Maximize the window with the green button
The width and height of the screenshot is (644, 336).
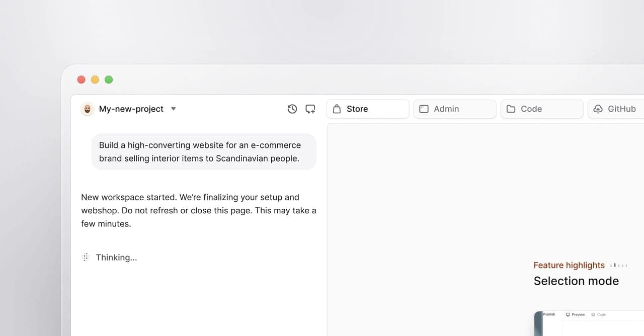click(109, 79)
